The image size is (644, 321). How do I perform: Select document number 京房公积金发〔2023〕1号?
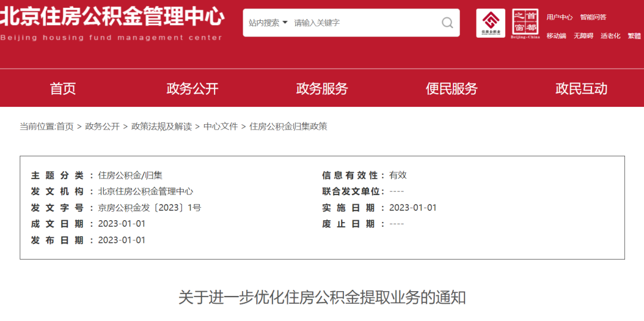tap(150, 208)
